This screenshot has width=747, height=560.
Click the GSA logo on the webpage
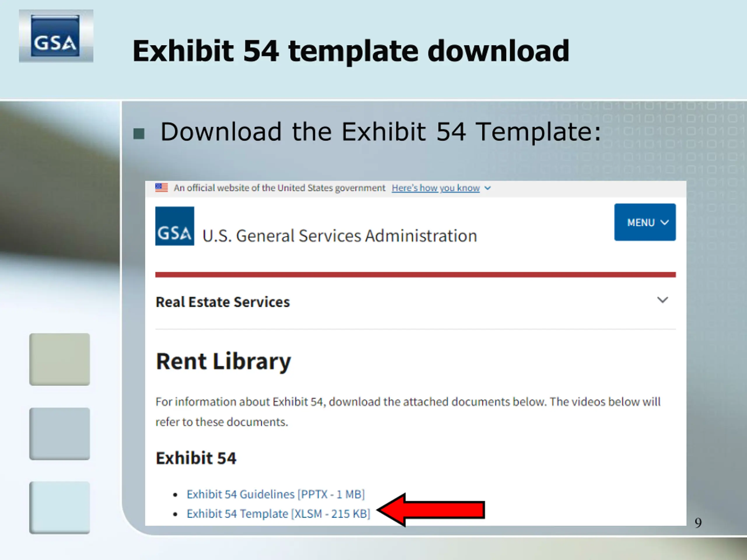[x=174, y=226]
